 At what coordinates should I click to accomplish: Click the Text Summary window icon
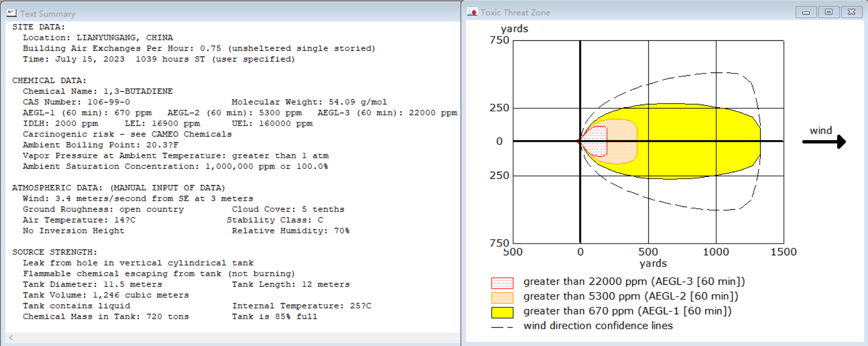pos(12,13)
